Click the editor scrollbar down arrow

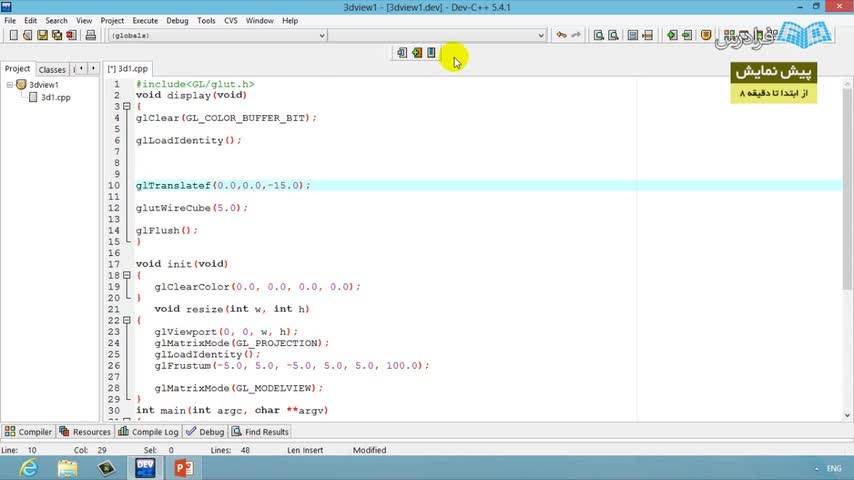847,415
